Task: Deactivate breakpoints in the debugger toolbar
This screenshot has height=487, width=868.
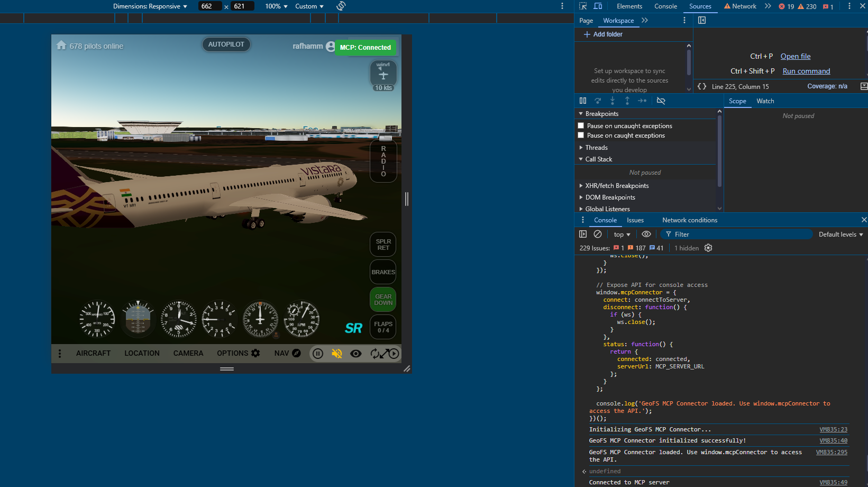Action: pyautogui.click(x=661, y=101)
